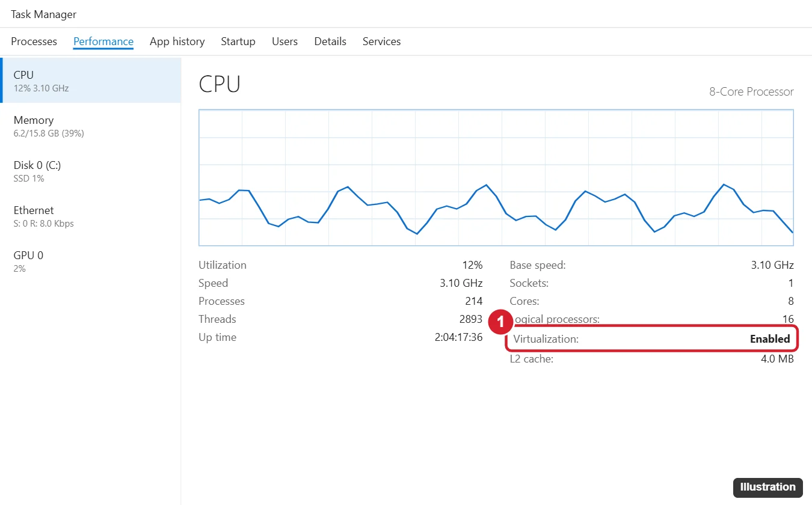Click the Threads value 2893
812x505 pixels.
tap(471, 319)
